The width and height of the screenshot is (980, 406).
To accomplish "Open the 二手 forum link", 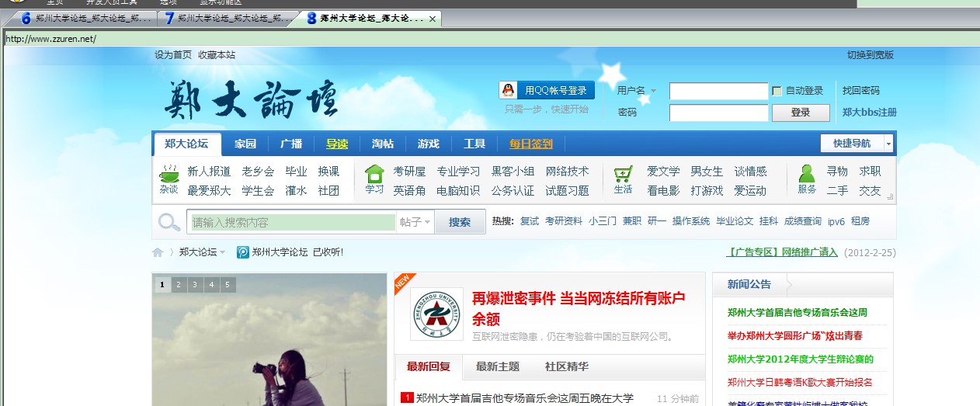I will [x=837, y=191].
